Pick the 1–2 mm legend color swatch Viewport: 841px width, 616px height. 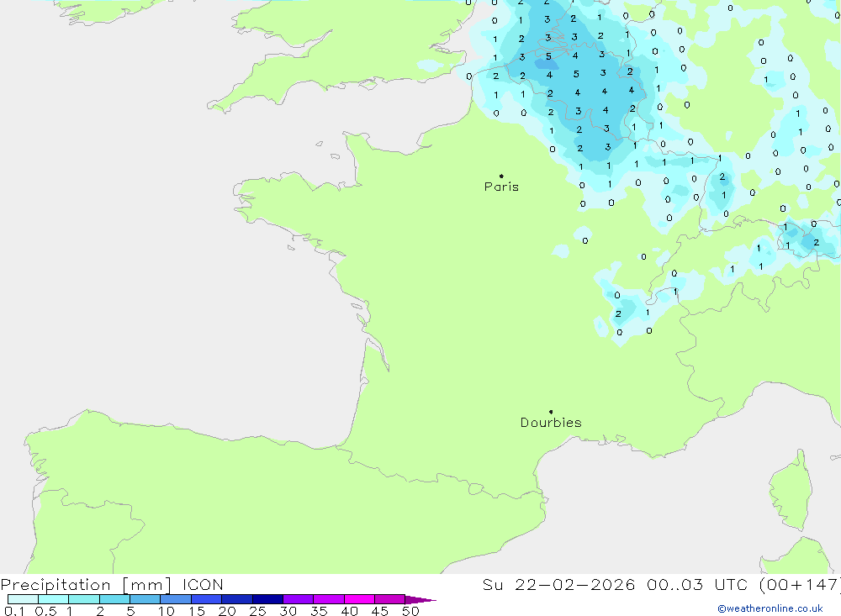pos(84,599)
